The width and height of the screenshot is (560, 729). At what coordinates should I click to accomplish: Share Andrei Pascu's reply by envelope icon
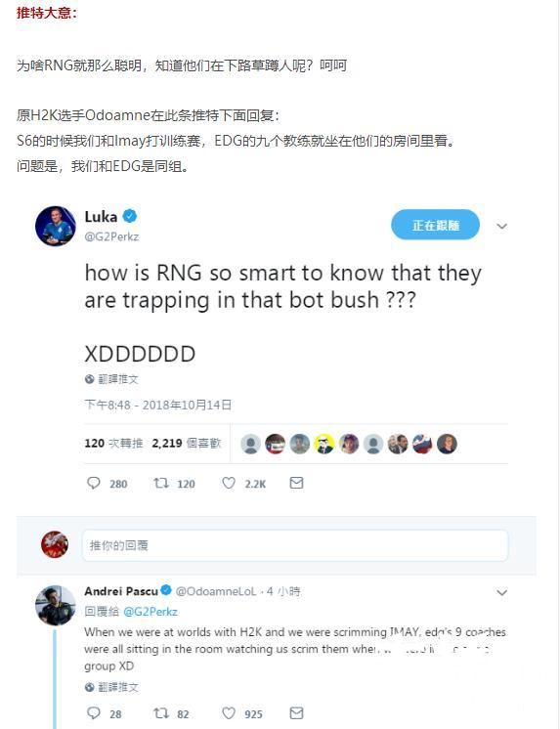pos(296,712)
